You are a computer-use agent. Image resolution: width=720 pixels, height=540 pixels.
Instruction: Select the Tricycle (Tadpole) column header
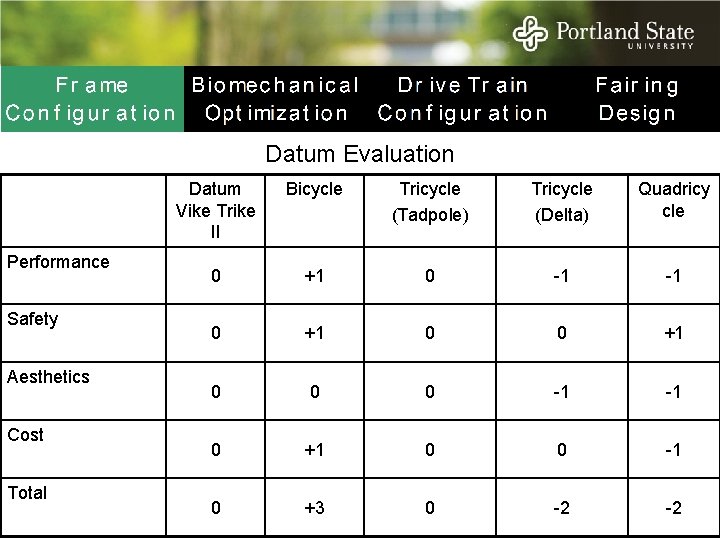point(430,202)
